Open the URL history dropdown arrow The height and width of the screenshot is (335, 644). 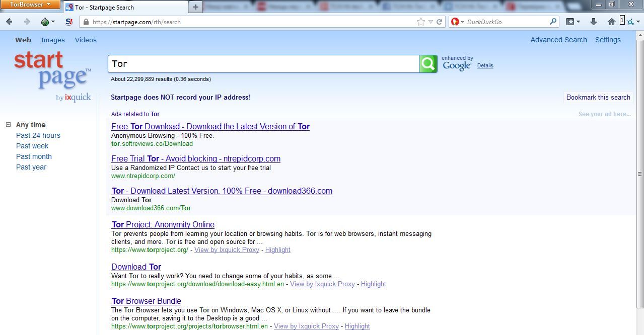click(431, 22)
